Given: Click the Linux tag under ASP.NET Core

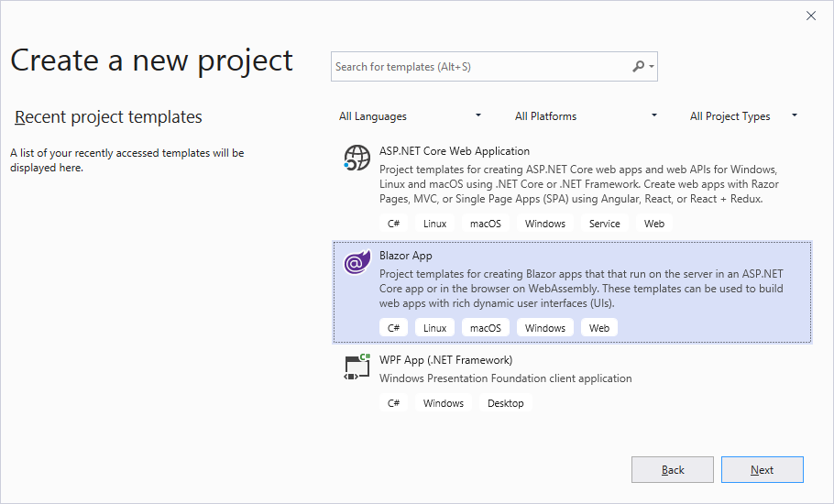Looking at the screenshot, I should point(434,224).
